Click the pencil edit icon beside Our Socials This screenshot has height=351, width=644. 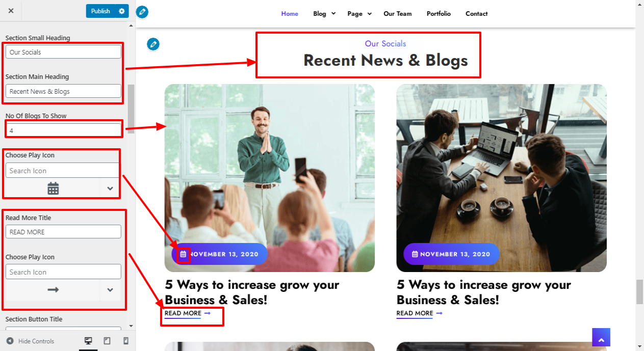[153, 44]
